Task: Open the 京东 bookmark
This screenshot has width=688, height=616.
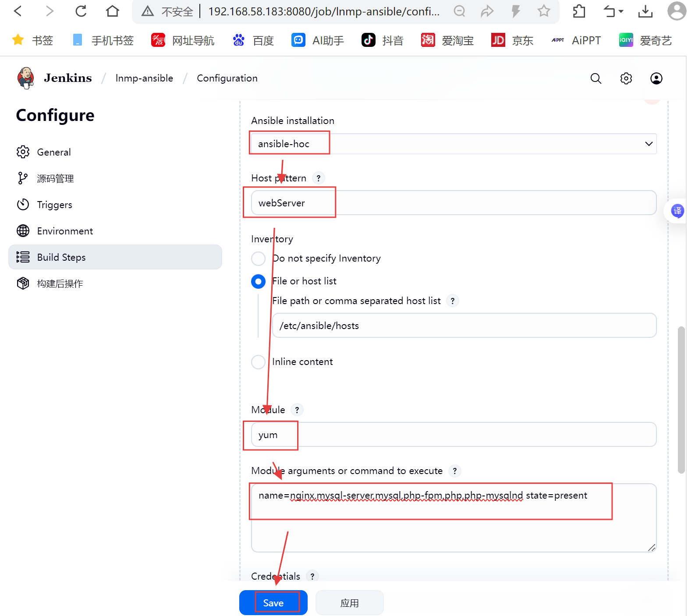Action: (x=512, y=40)
